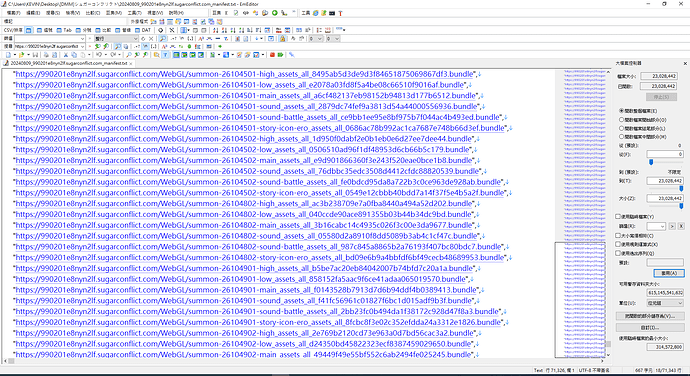Open the Undo history dropdown arrow
This screenshot has height=376, width=690.
tap(106, 55)
